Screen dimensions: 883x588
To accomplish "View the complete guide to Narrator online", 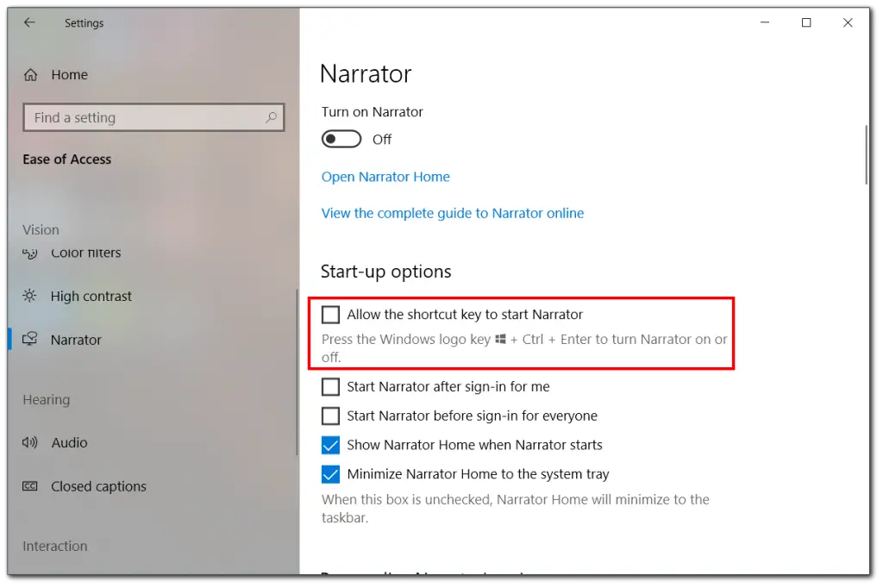I will [x=452, y=213].
